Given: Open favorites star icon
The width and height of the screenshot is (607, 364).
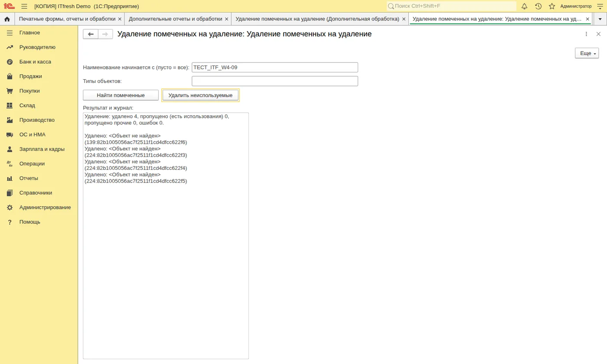Looking at the screenshot, I should pyautogui.click(x=552, y=6).
